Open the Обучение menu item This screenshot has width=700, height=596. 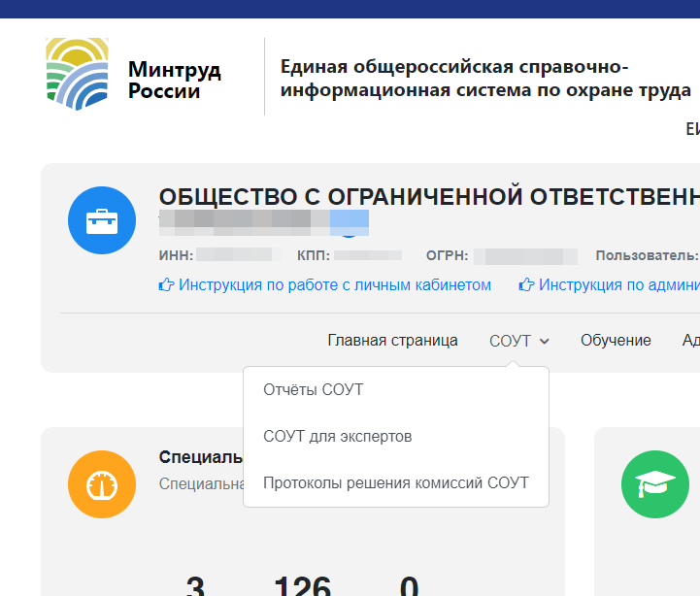tap(616, 340)
